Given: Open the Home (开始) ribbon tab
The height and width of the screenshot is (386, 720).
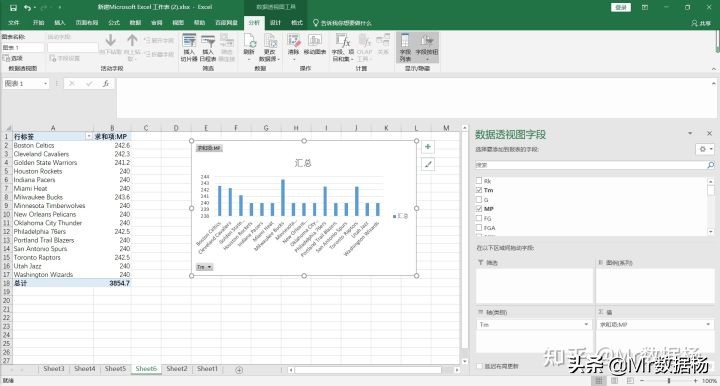Looking at the screenshot, I should click(x=39, y=22).
